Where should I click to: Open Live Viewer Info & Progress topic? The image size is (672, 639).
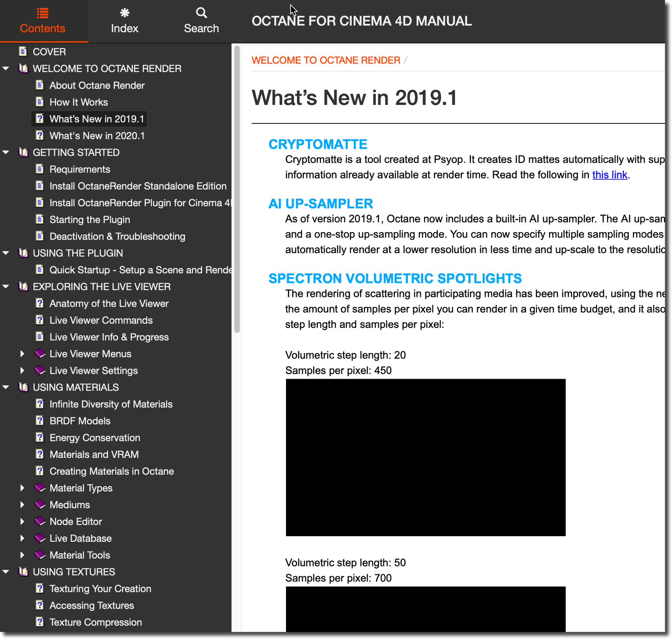pyautogui.click(x=109, y=337)
